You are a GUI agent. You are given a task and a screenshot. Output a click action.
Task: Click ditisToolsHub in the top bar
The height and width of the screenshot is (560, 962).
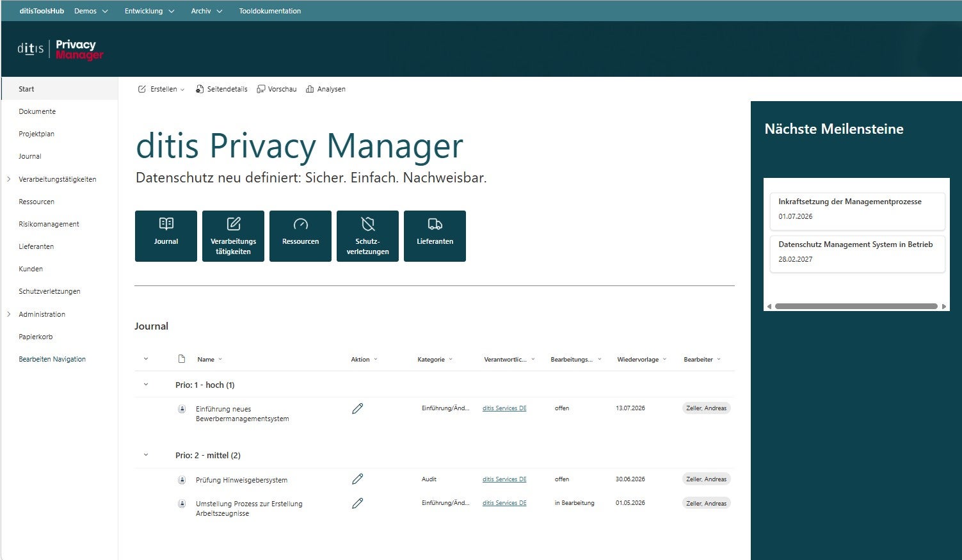pos(42,11)
